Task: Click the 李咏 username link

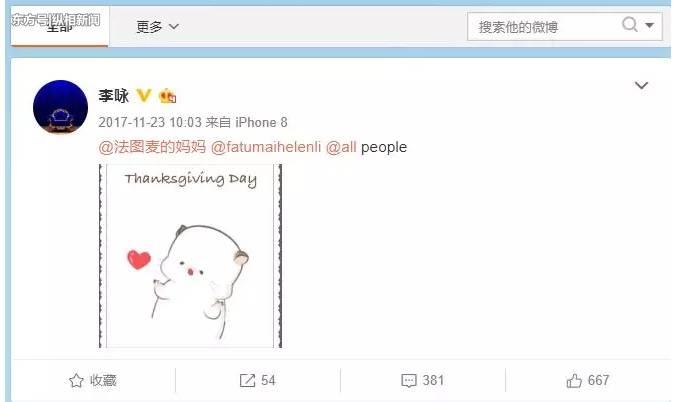Action: click(x=114, y=95)
